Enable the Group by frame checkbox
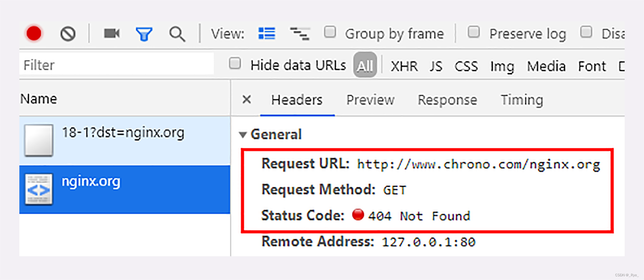 [x=329, y=32]
